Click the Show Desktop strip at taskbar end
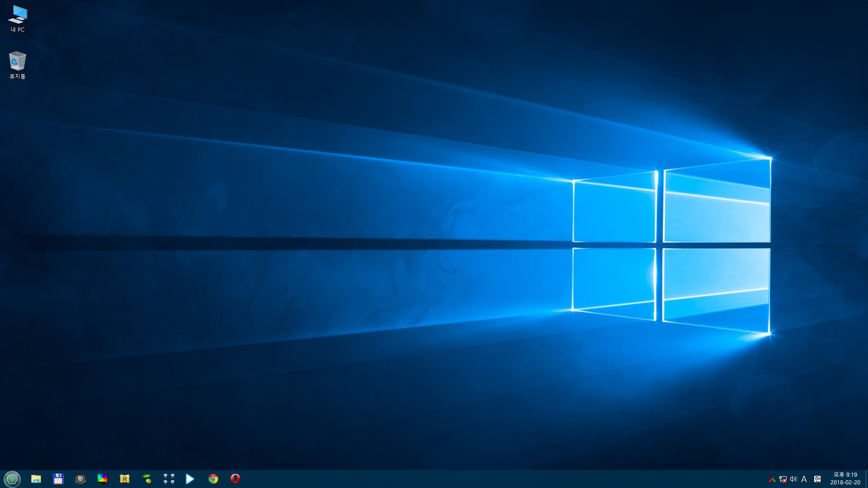The image size is (868, 488). pyautogui.click(x=866, y=479)
